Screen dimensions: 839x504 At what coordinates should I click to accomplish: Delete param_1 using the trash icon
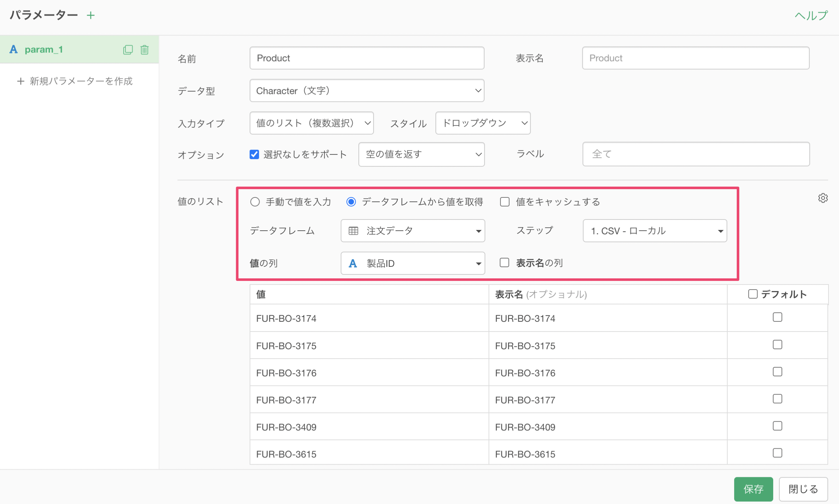point(145,50)
